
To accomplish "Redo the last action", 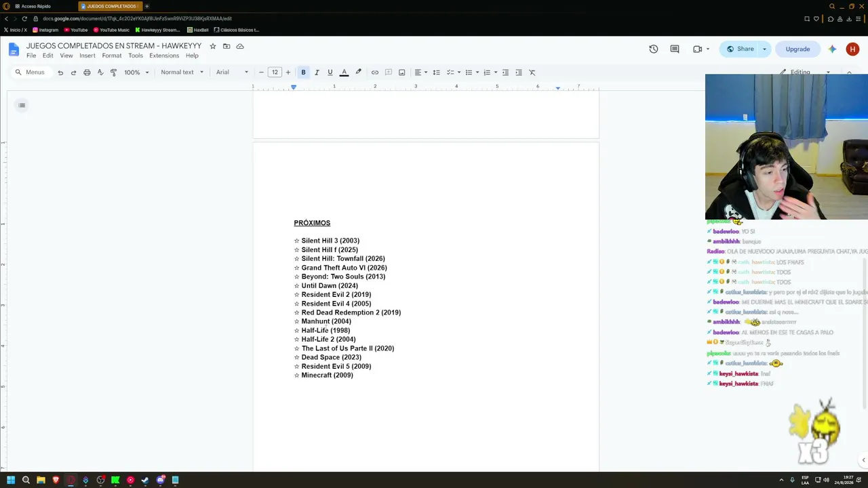I will click(x=73, y=73).
